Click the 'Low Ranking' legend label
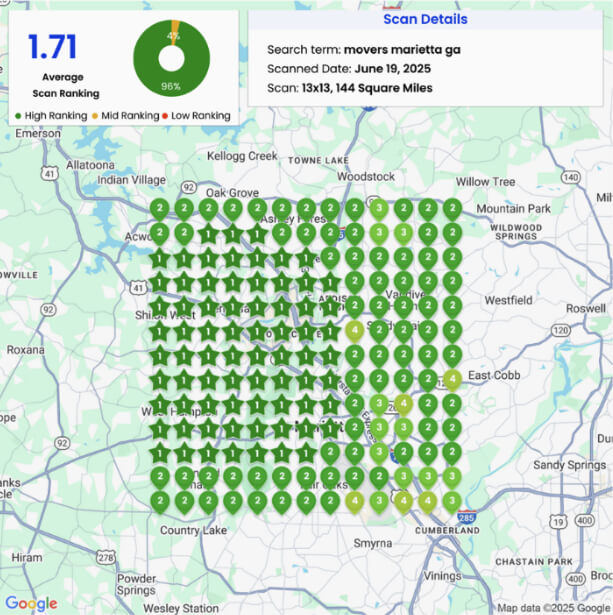The height and width of the screenshot is (615, 613). 200,116
